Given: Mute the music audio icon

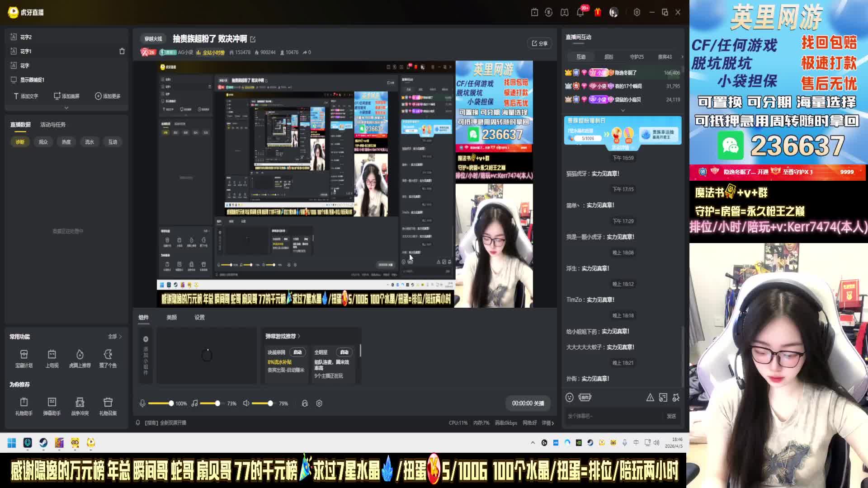Looking at the screenshot, I should [x=194, y=403].
